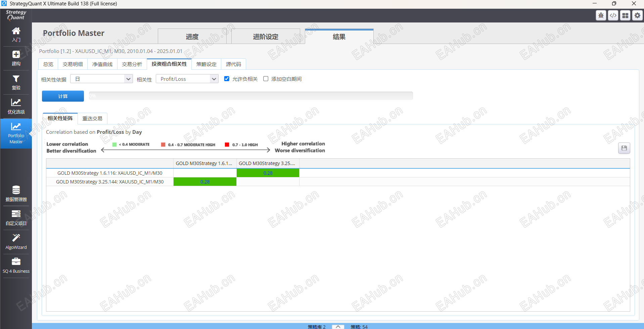Image resolution: width=644 pixels, height=329 pixels.
Task: Switch to the 重迭交易 sub-tab
Action: pos(92,118)
